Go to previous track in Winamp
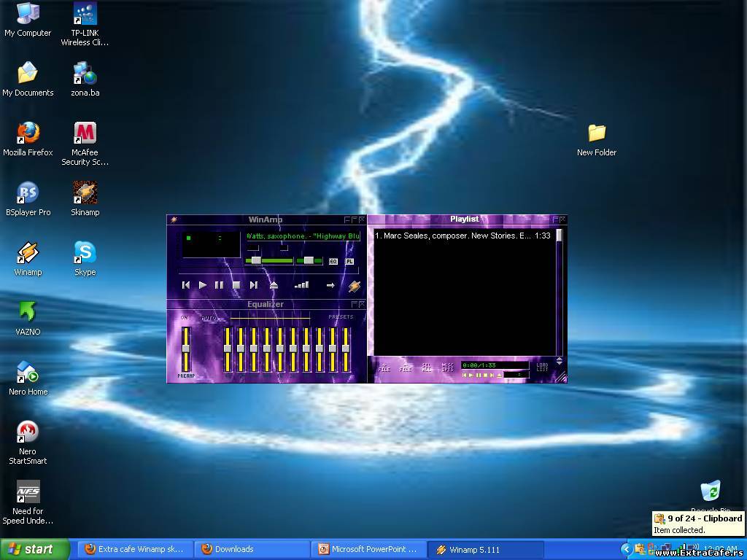This screenshot has height=560, width=747. [x=186, y=285]
